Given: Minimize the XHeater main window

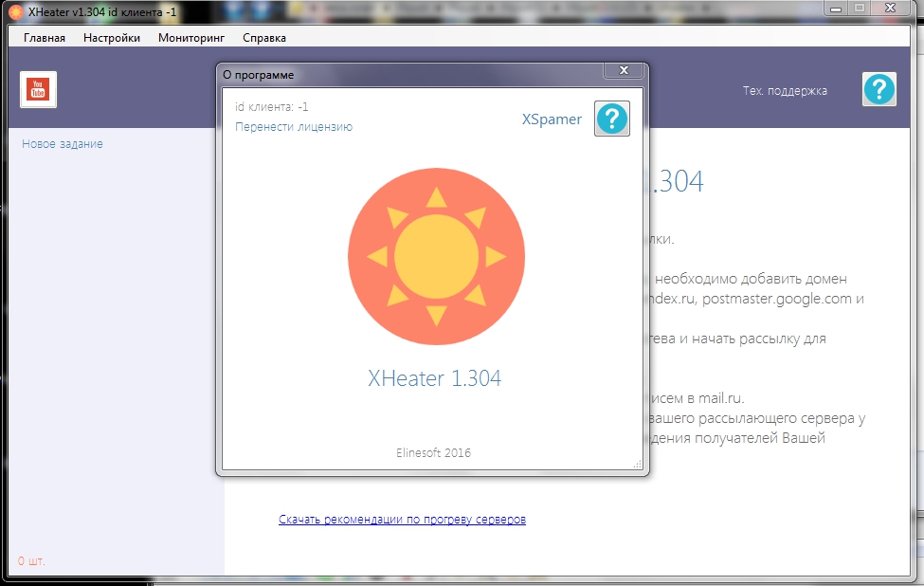Looking at the screenshot, I should point(836,9).
